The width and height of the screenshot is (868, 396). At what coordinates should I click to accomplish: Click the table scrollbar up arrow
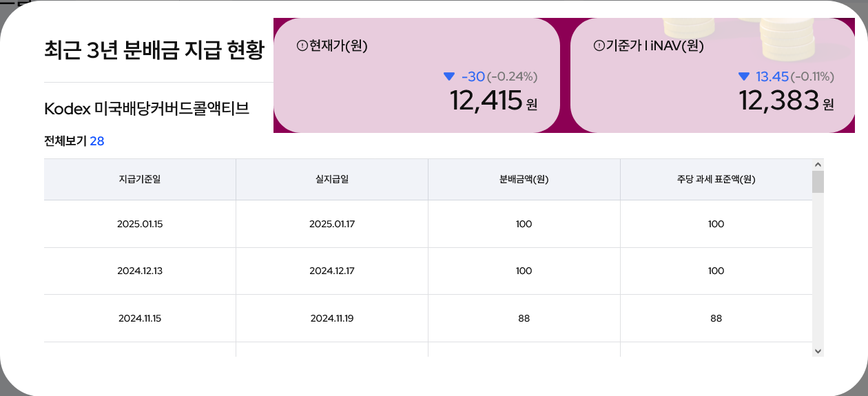point(818,165)
